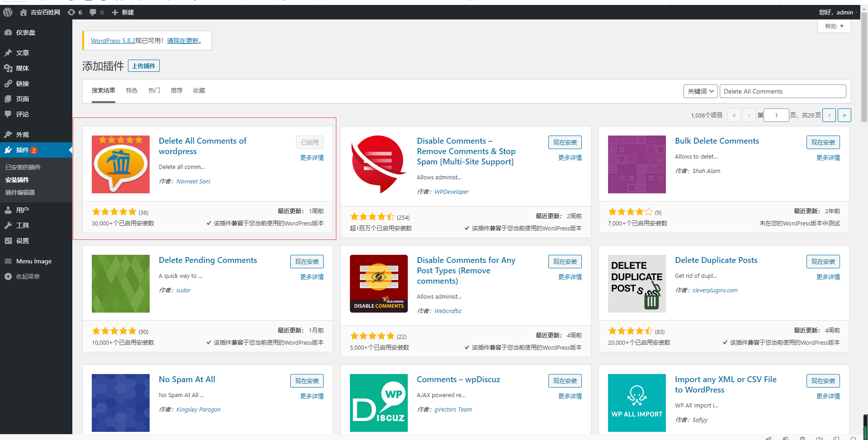Image resolution: width=868 pixels, height=440 pixels.
Task: Click Bulk Delete Comments purple plugin icon
Action: coord(637,164)
